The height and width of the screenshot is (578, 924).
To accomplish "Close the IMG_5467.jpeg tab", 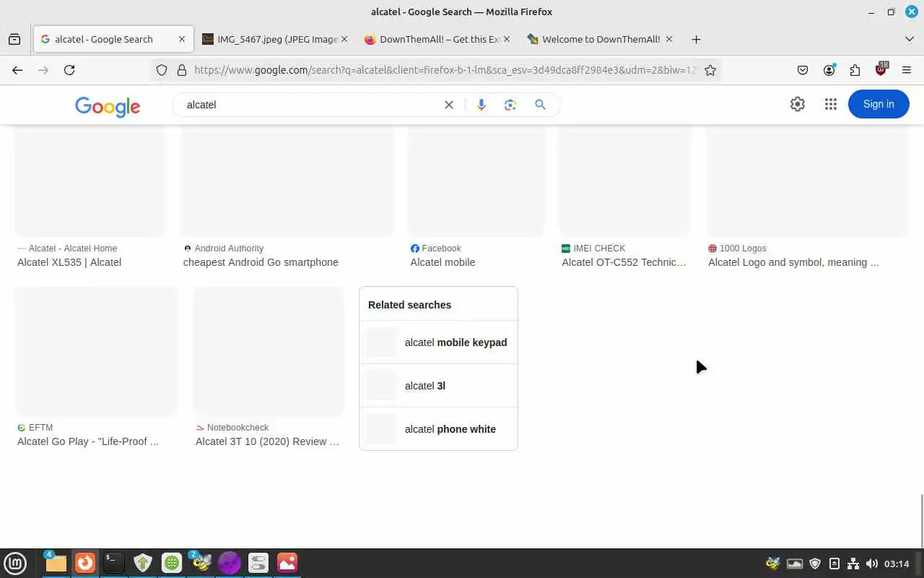I will pos(344,39).
